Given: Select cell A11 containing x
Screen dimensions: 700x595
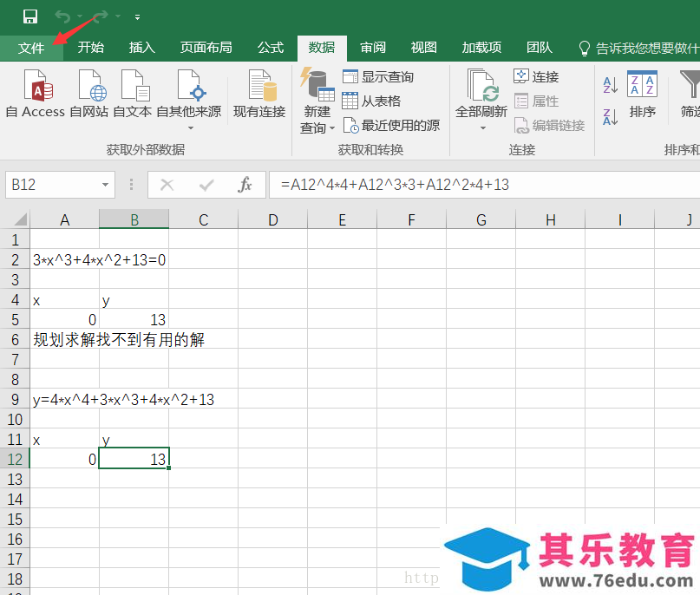Looking at the screenshot, I should [65, 440].
